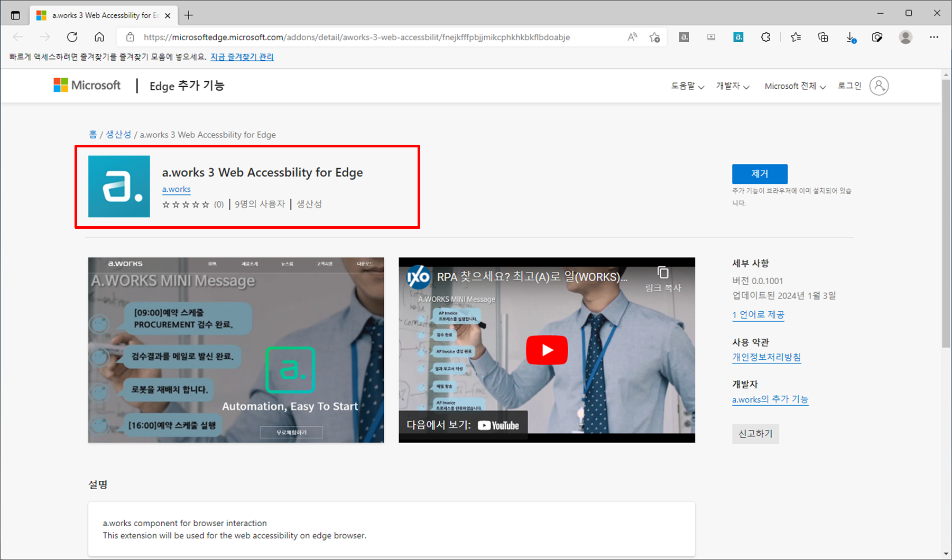
Task: Open the Downloads icon
Action: [x=851, y=37]
